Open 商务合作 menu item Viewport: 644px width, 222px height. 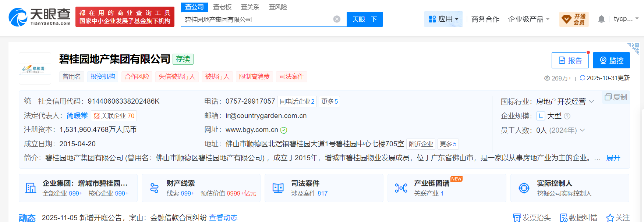(x=485, y=19)
